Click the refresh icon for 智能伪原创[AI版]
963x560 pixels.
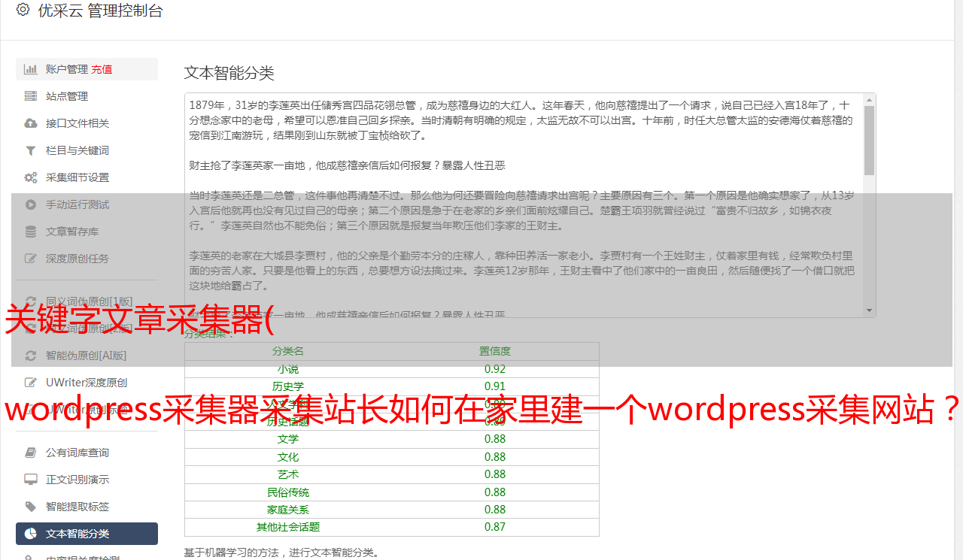coord(31,356)
